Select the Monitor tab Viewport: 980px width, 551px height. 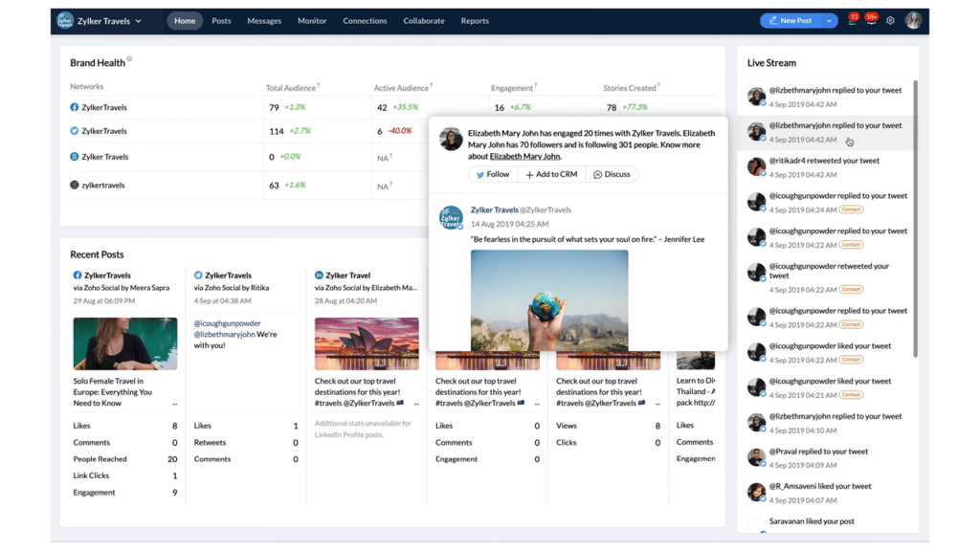point(312,21)
